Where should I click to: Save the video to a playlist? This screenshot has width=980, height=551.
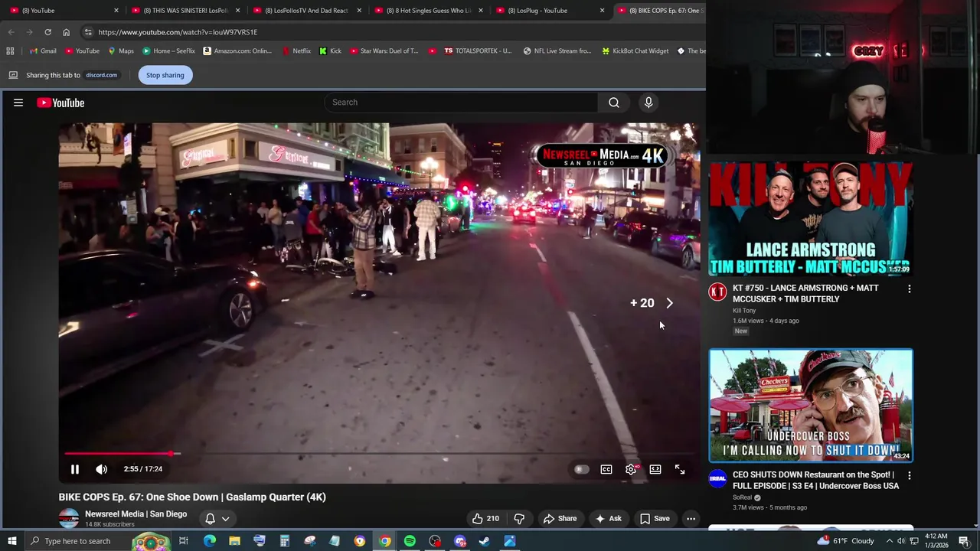655,519
